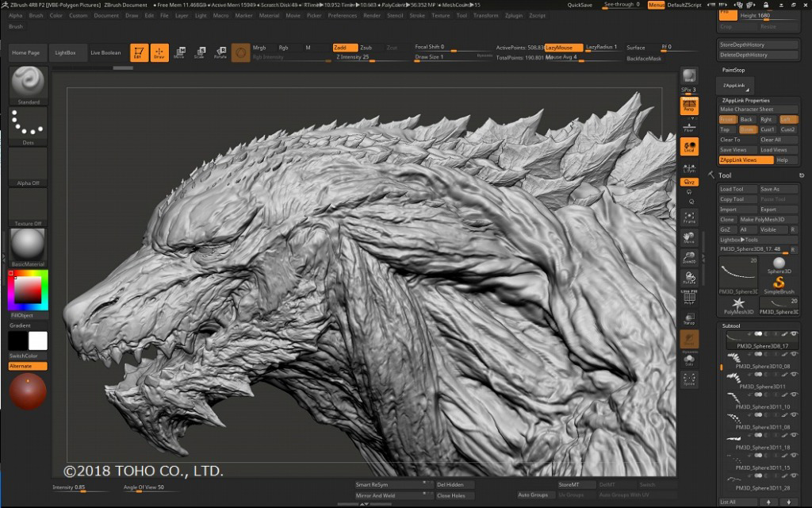The width and height of the screenshot is (812, 508).
Task: Pick a color in the color picker square
Action: click(28, 289)
